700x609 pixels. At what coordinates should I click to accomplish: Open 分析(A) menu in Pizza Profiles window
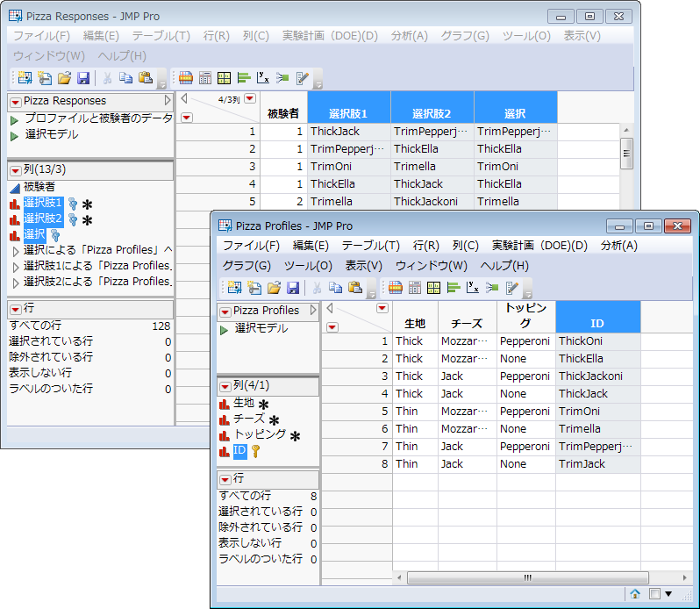pos(618,246)
